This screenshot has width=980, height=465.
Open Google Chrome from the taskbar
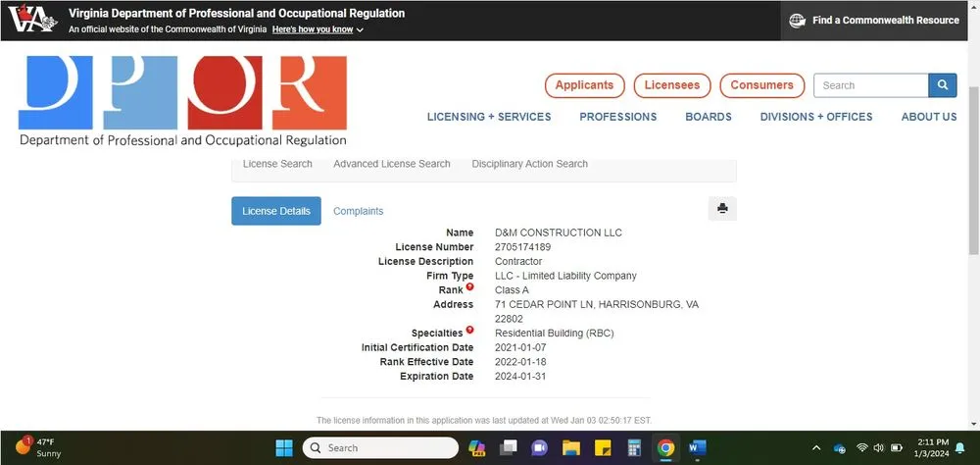[x=665, y=448]
